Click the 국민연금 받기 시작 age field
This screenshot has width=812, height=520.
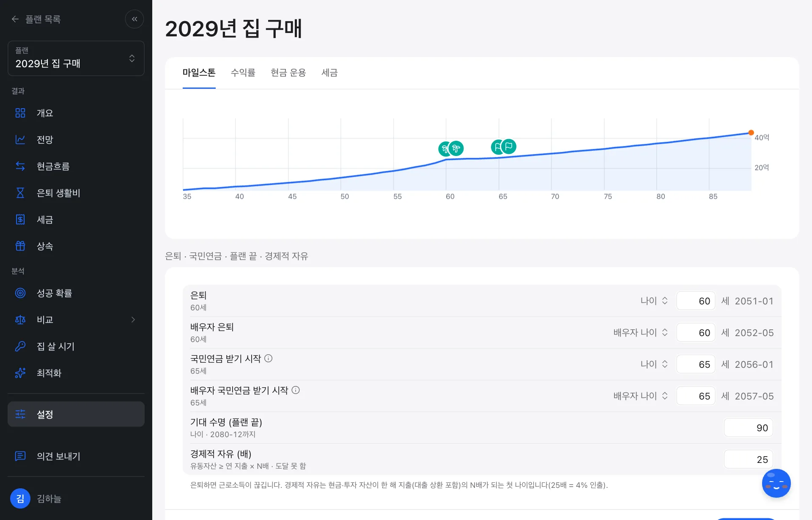(696, 364)
